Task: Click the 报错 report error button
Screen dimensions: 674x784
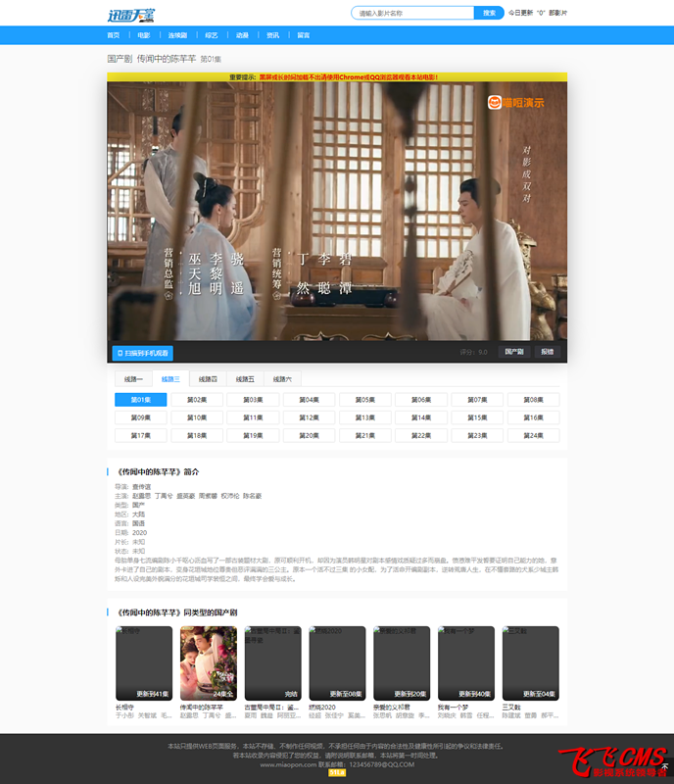Action: click(x=547, y=352)
